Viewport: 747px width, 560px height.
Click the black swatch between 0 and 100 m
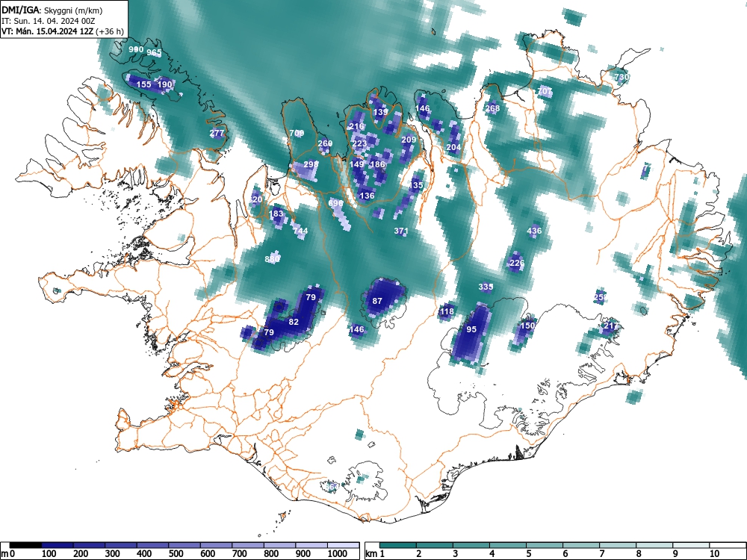point(25,545)
